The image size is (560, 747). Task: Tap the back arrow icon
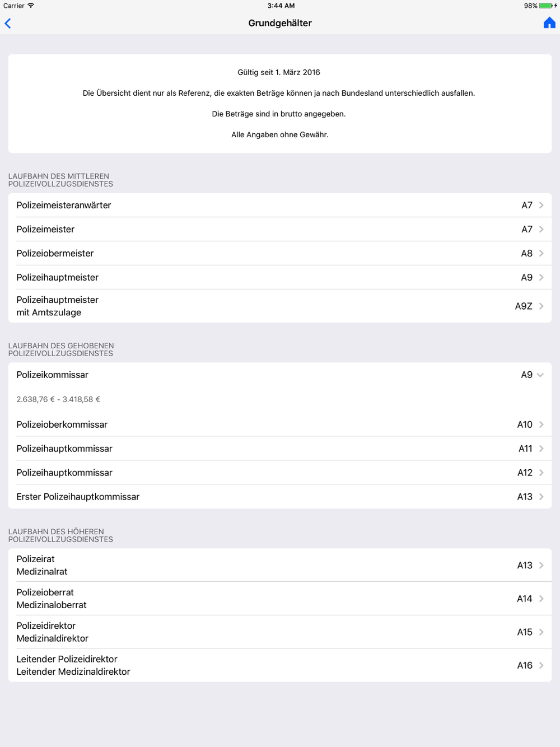click(8, 24)
